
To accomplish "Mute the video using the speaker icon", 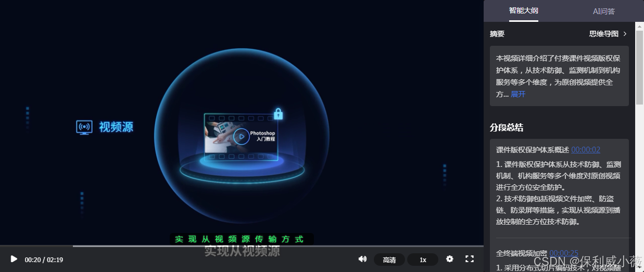I will 362,259.
